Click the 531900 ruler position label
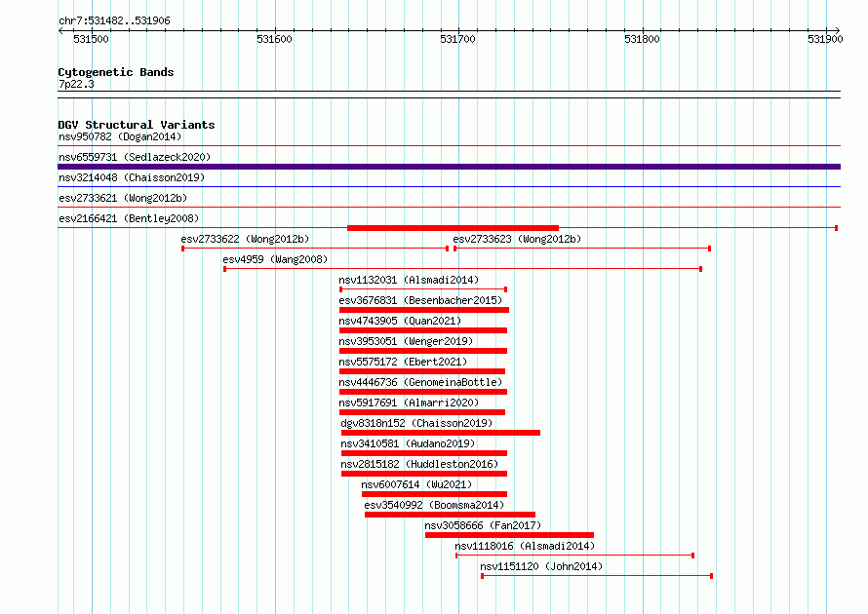 (825, 39)
